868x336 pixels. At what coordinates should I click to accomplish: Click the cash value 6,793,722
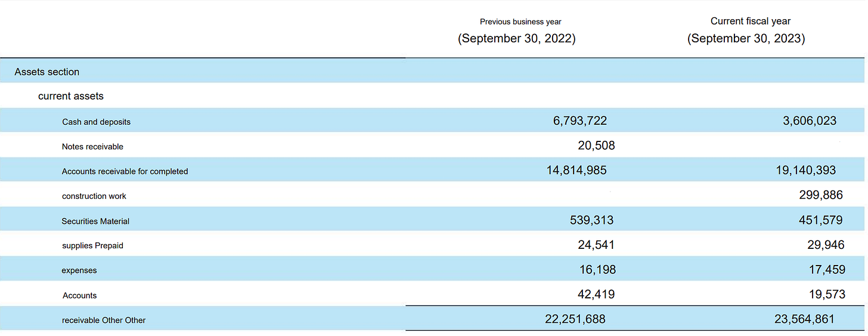tap(580, 121)
